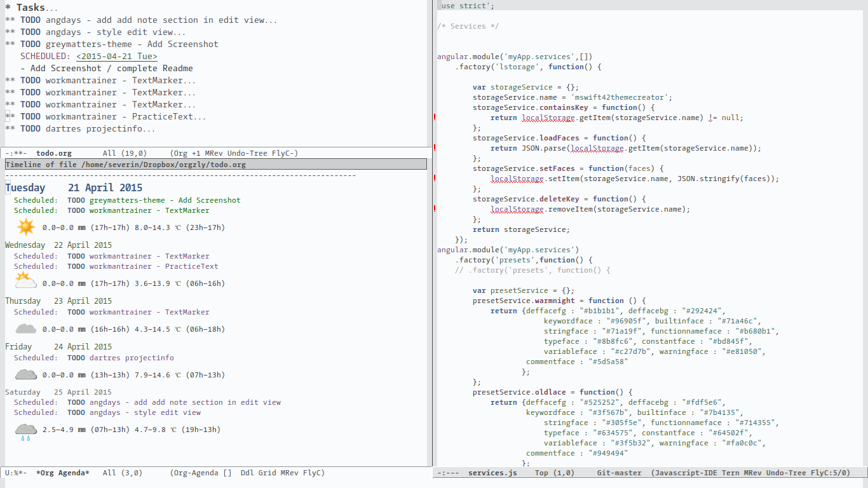Image resolution: width=868 pixels, height=488 pixels.
Task: Click the "#b1b1b1" deffacefg color value
Action: pyautogui.click(x=599, y=311)
